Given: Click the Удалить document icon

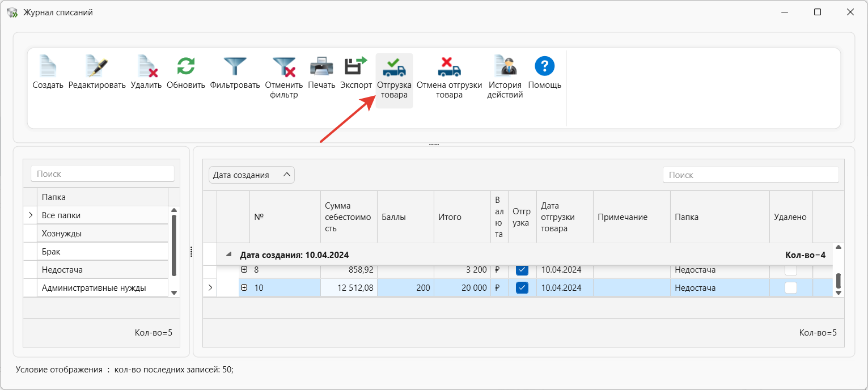Looking at the screenshot, I should (x=147, y=66).
